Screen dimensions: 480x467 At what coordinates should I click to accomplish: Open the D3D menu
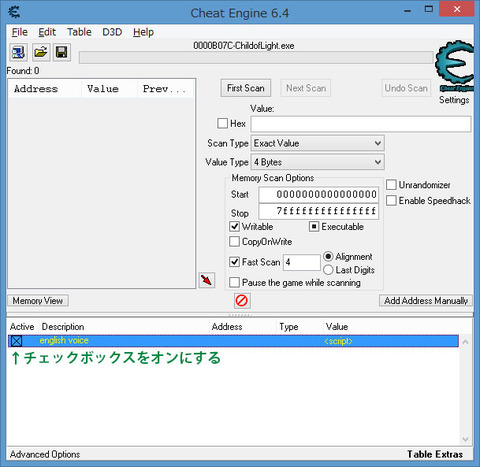coord(112,32)
